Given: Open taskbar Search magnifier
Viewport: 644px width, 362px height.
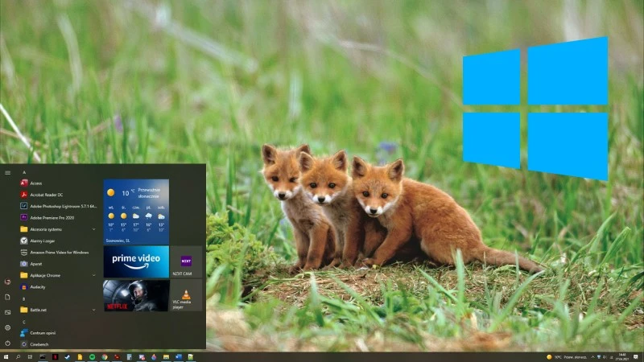Looking at the screenshot, I should point(18,357).
